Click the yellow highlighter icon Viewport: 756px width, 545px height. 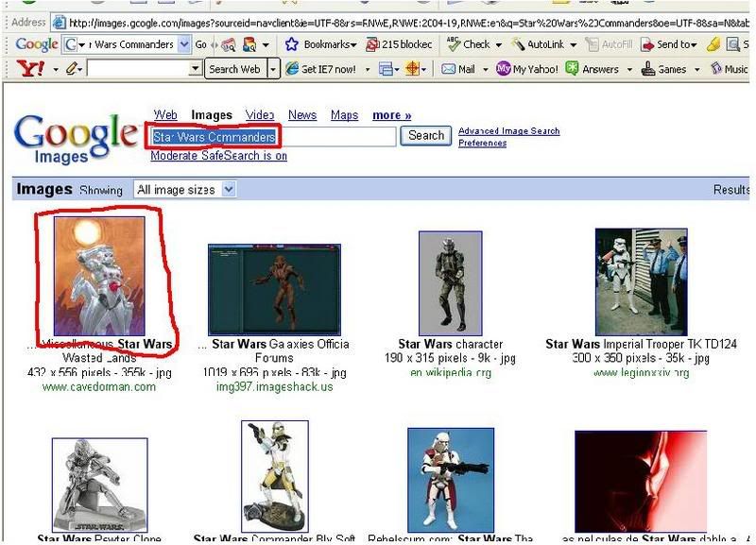[x=713, y=44]
